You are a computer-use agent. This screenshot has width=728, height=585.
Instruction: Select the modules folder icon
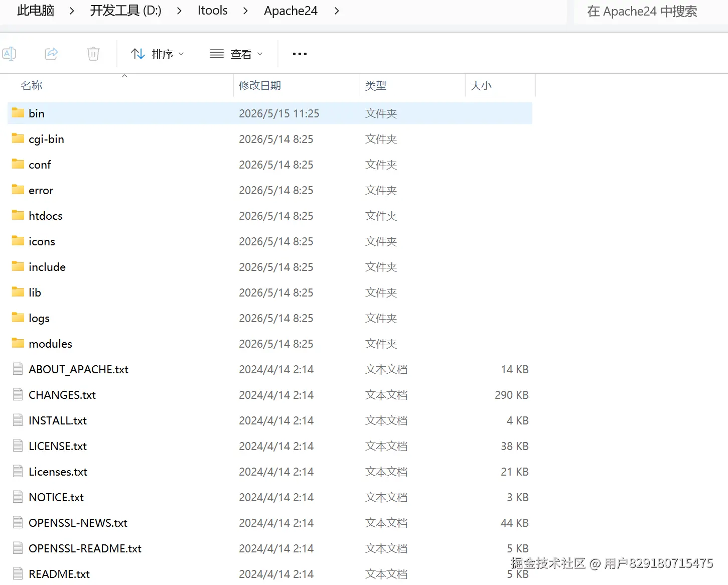(x=18, y=343)
